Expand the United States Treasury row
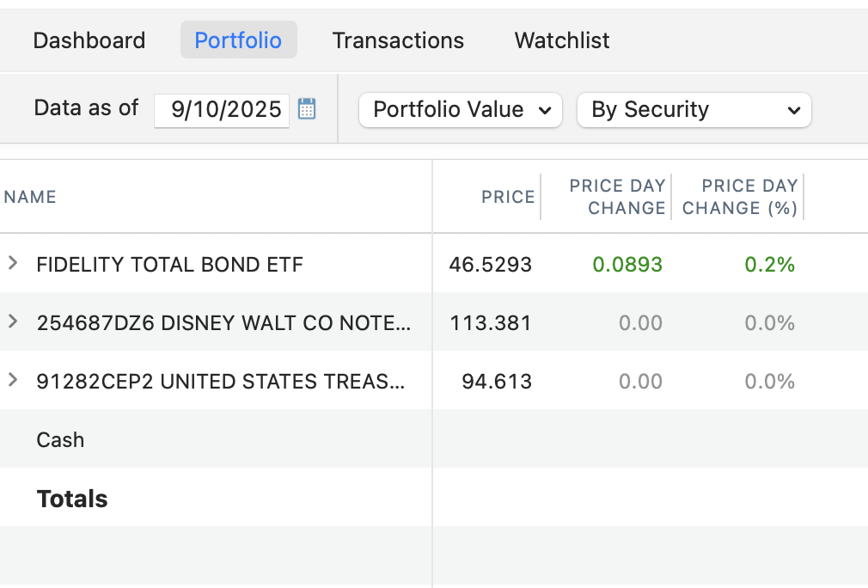 pos(13,380)
